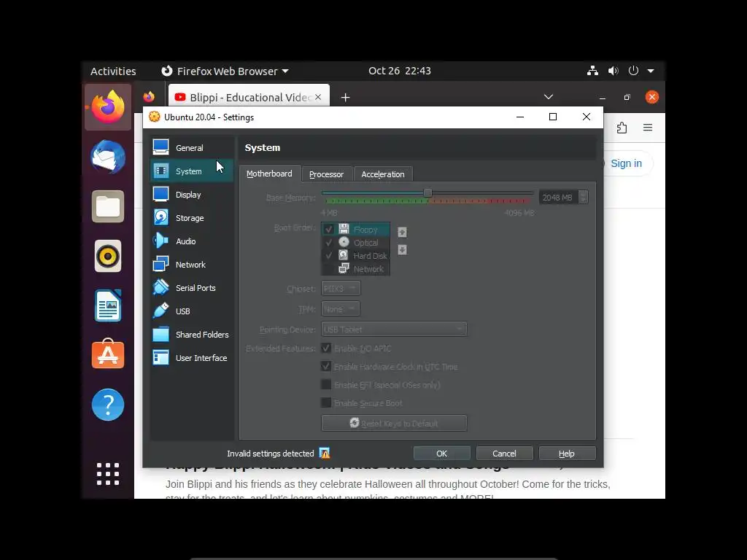Switch to the Processor tab
Image resolution: width=747 pixels, height=560 pixels.
[x=326, y=174]
